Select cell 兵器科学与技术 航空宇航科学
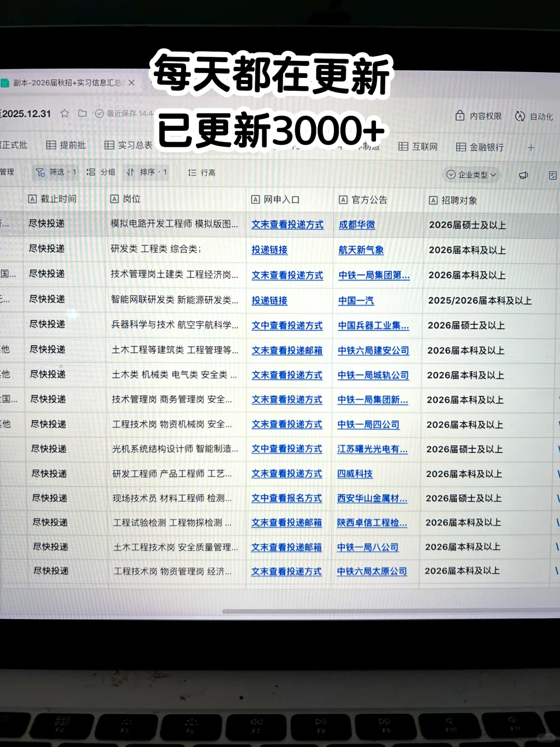 tap(175, 325)
